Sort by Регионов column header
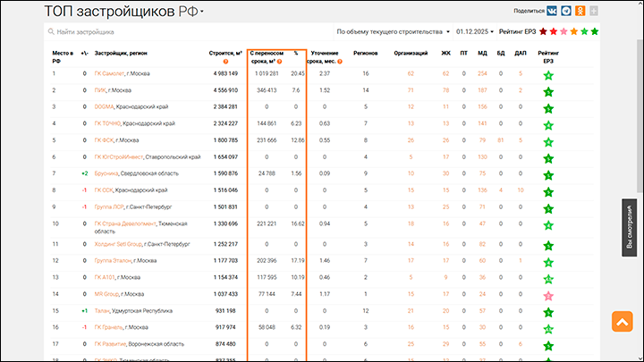 click(365, 53)
